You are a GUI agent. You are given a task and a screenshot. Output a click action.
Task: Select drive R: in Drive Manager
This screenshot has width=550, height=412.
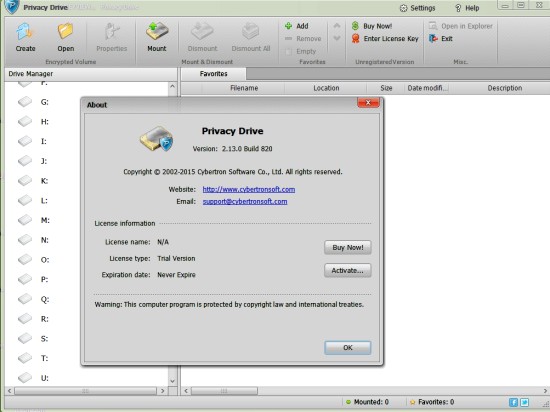33,319
